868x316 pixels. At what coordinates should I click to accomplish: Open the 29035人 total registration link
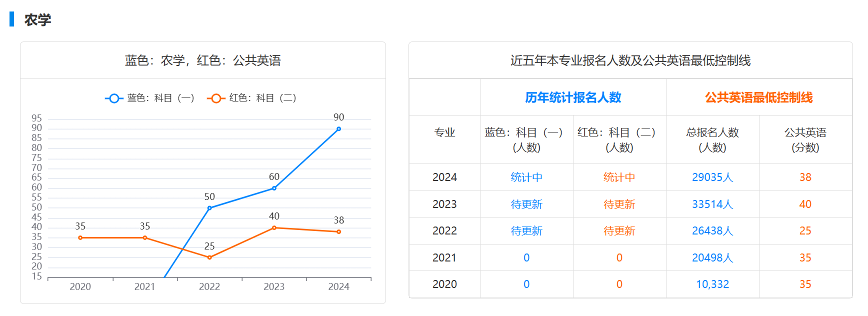click(712, 177)
